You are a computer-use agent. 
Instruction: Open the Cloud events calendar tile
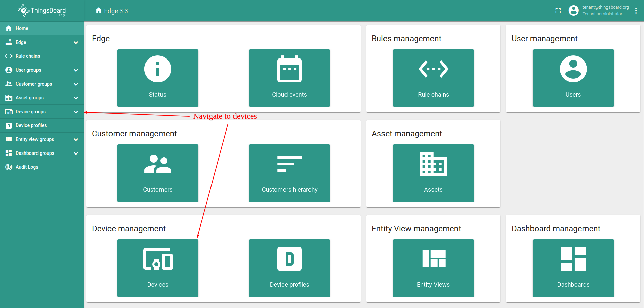289,78
